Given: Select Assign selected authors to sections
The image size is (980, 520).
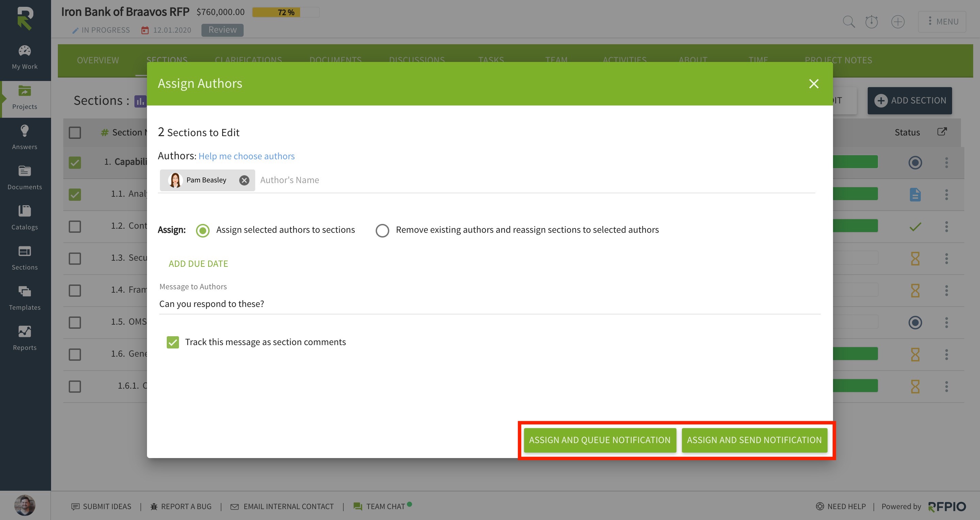Looking at the screenshot, I should click(203, 230).
